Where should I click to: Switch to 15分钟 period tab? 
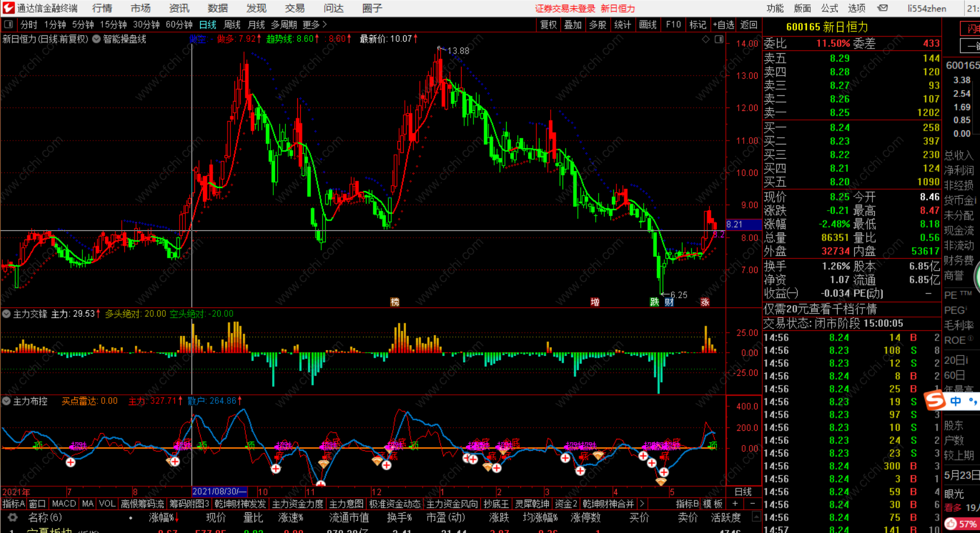(113, 25)
